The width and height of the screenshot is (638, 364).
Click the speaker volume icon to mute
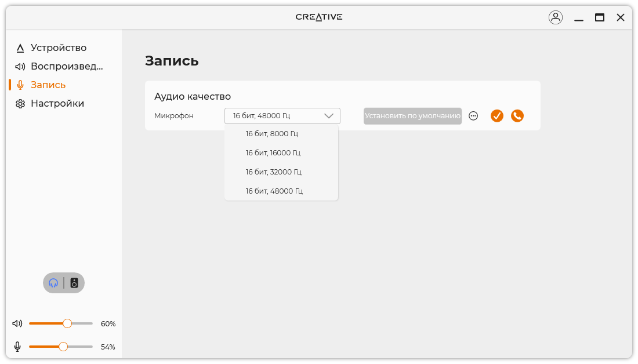click(x=17, y=323)
